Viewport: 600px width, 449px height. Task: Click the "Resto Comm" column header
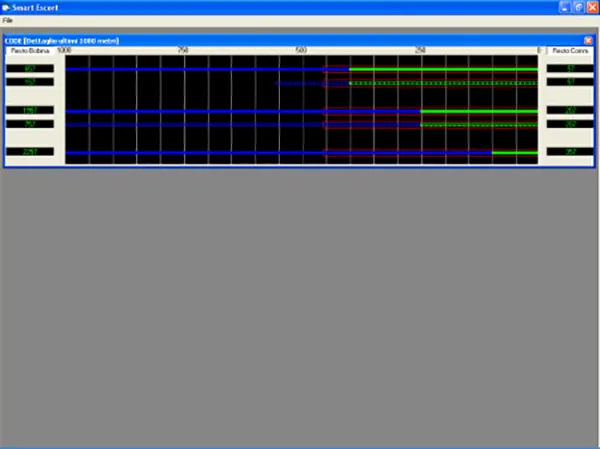tap(570, 51)
